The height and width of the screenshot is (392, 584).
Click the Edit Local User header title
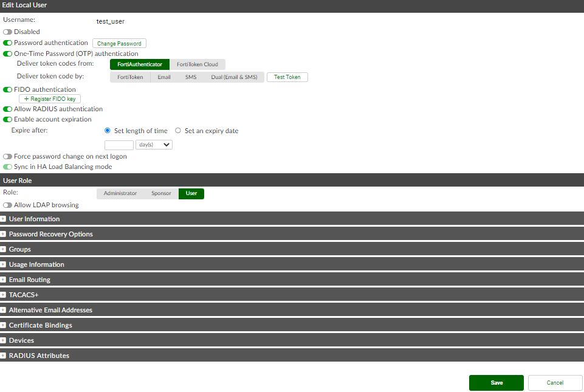[x=24, y=5]
